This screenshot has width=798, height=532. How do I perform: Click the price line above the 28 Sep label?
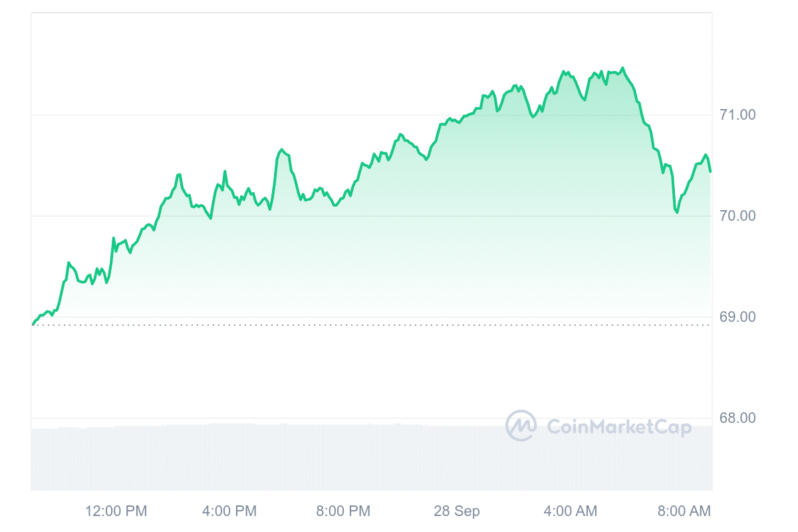click(457, 122)
